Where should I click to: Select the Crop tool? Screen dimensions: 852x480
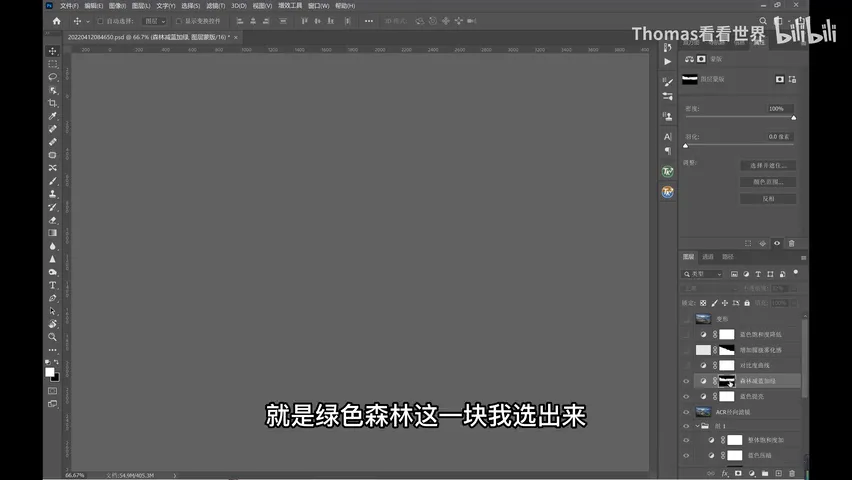coord(53,103)
